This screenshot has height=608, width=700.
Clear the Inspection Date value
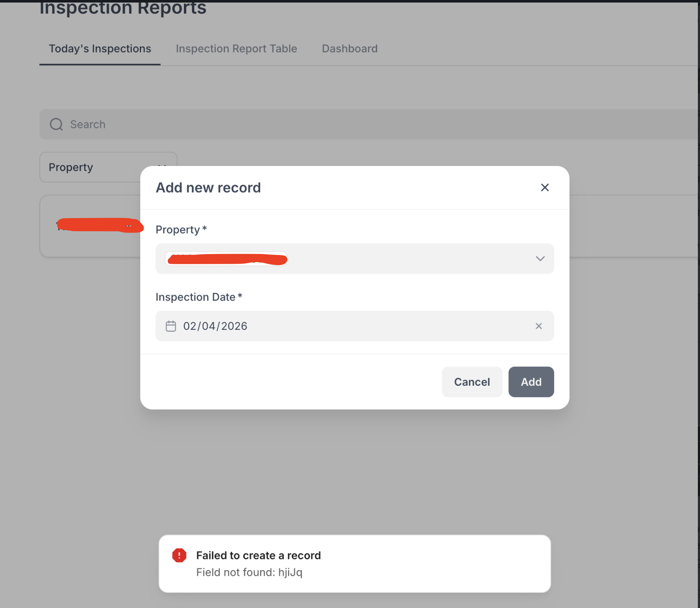click(x=539, y=326)
